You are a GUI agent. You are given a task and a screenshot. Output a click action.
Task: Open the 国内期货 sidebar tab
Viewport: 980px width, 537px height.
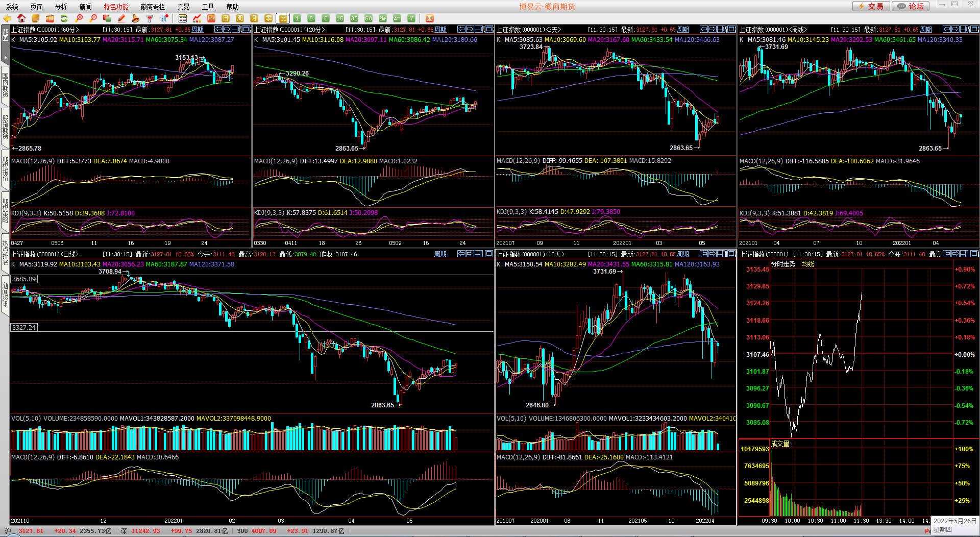5,85
